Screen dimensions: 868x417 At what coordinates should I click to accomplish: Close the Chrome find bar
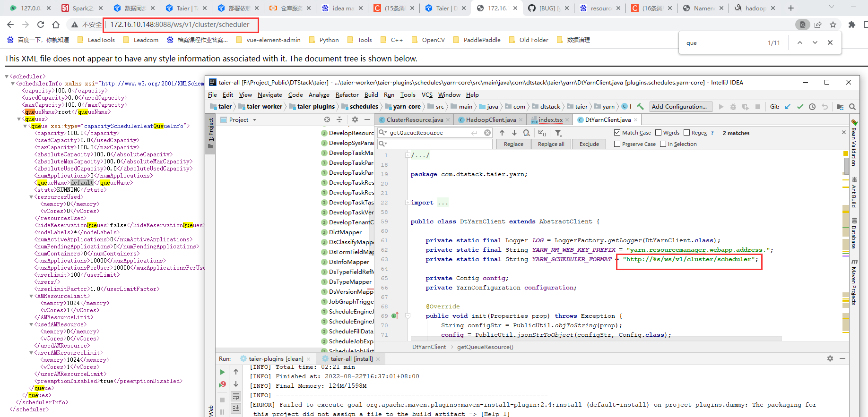click(x=830, y=43)
